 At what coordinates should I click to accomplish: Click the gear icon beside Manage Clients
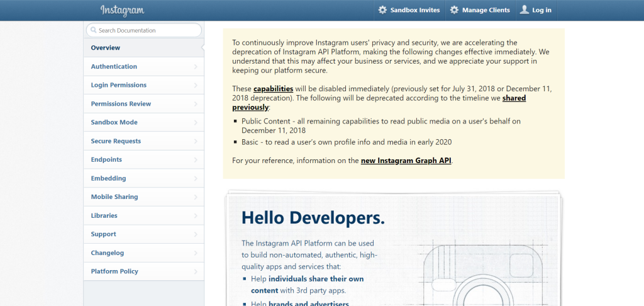(x=454, y=10)
